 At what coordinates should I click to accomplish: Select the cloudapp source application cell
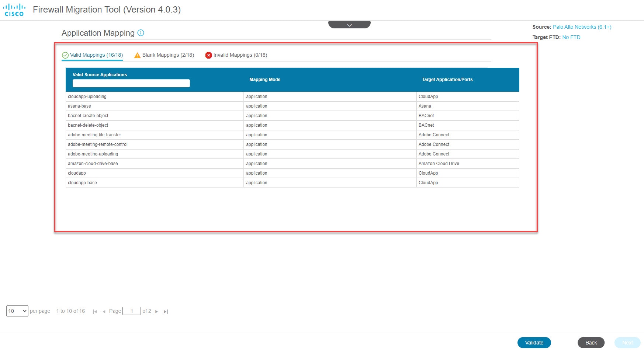pyautogui.click(x=155, y=173)
